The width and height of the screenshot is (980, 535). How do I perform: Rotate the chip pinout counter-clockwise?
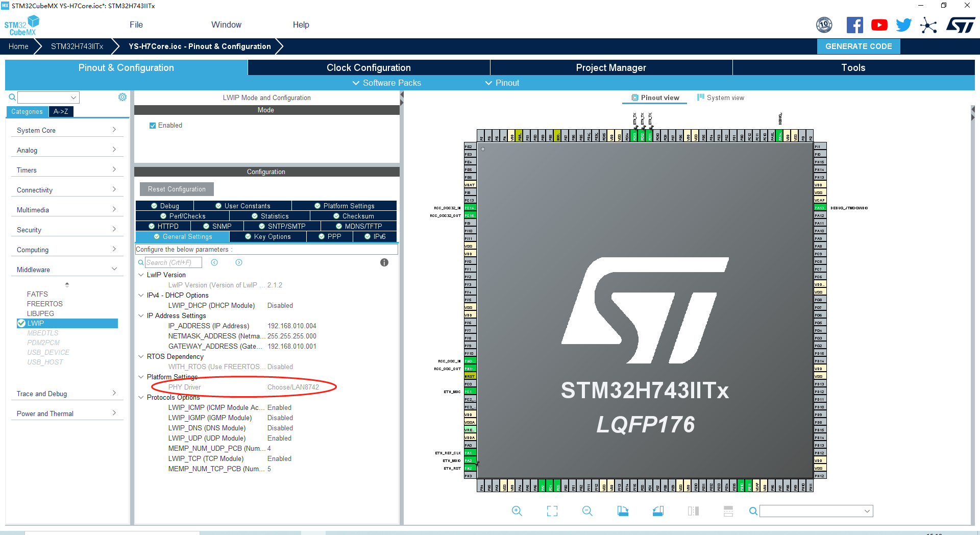point(658,511)
